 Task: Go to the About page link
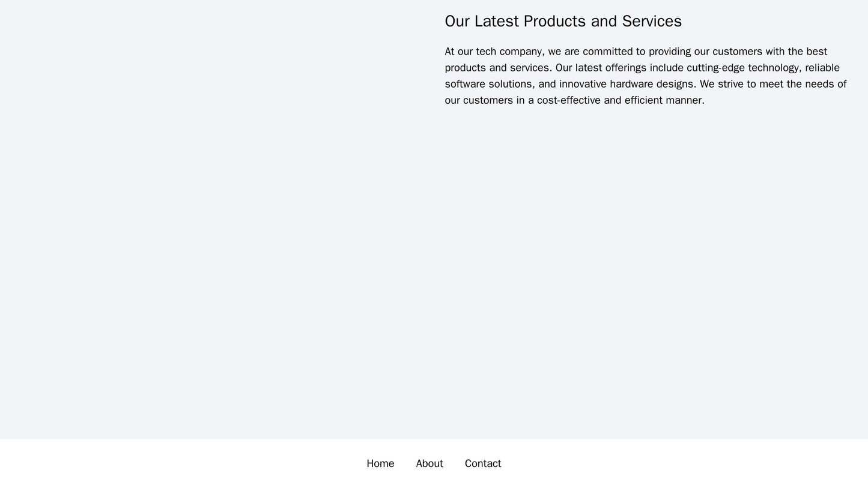429,463
